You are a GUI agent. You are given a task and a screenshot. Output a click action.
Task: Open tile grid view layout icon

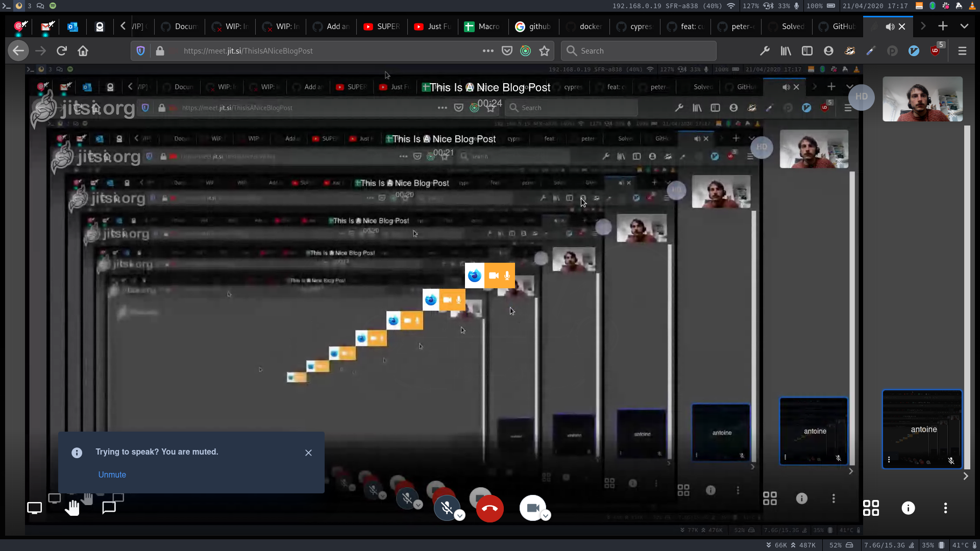(871, 508)
